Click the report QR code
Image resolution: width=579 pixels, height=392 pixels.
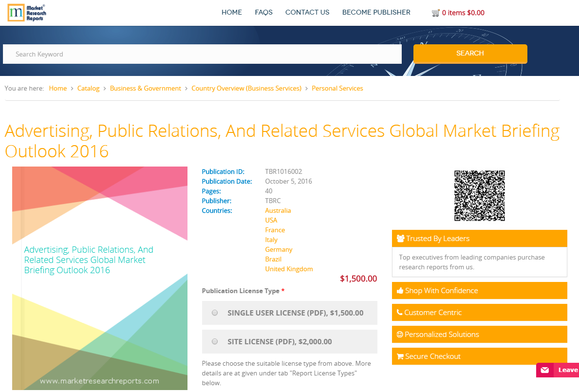[479, 196]
